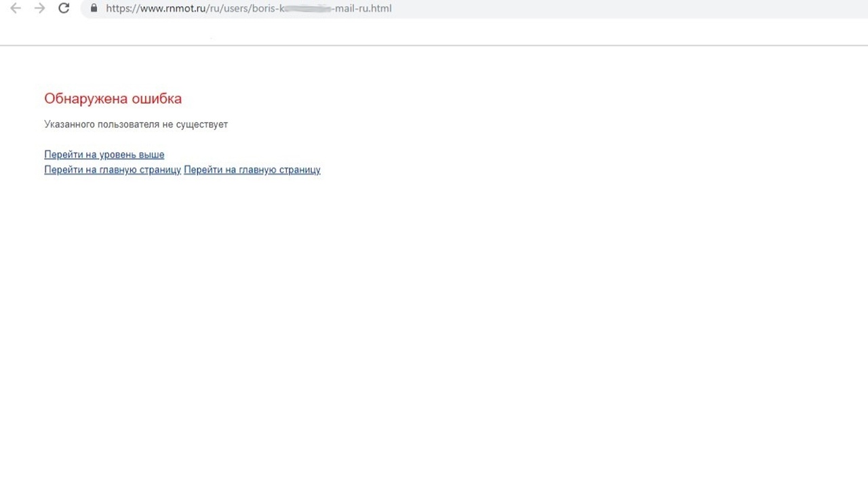Click "mail-ru.html" at end of URL
868x488 pixels.
click(x=363, y=9)
